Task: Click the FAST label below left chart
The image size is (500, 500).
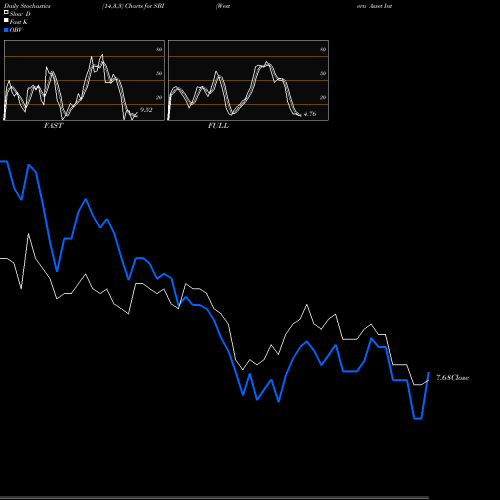Action: point(53,126)
